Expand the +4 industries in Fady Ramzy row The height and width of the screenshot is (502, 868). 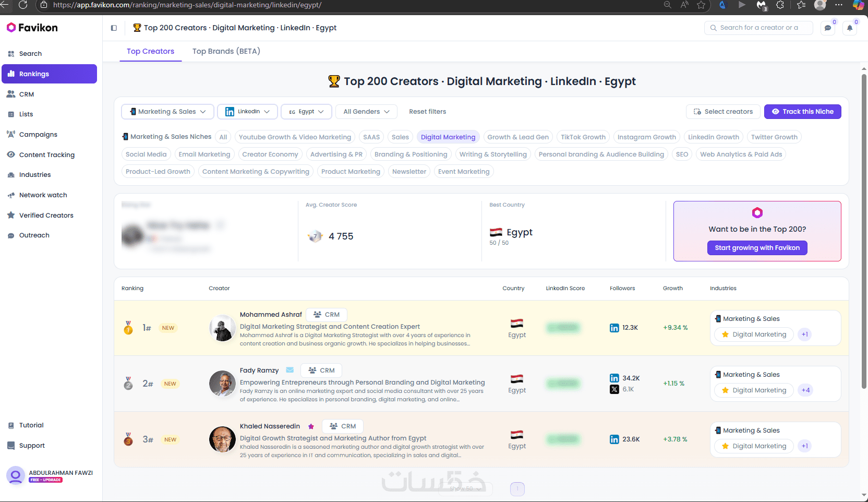click(806, 390)
